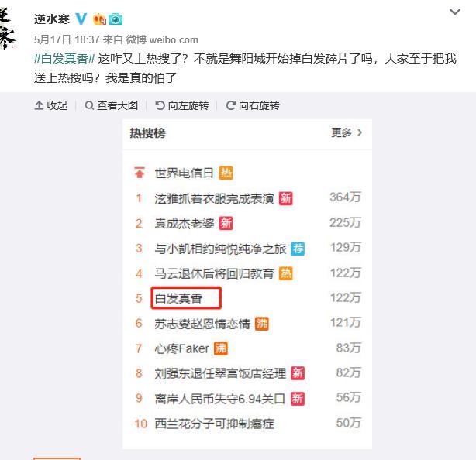Click the blue V verified badge
The image size is (476, 460).
click(x=81, y=19)
